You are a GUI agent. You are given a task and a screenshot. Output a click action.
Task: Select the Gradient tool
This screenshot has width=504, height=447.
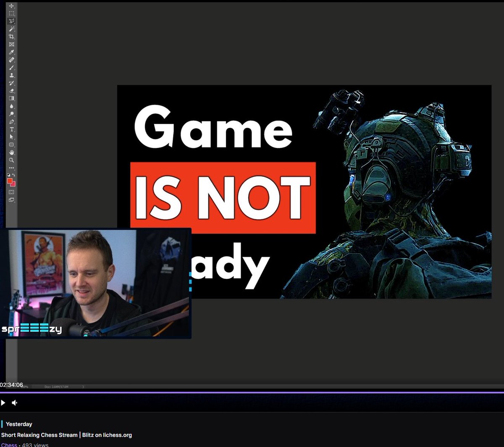tap(12, 98)
